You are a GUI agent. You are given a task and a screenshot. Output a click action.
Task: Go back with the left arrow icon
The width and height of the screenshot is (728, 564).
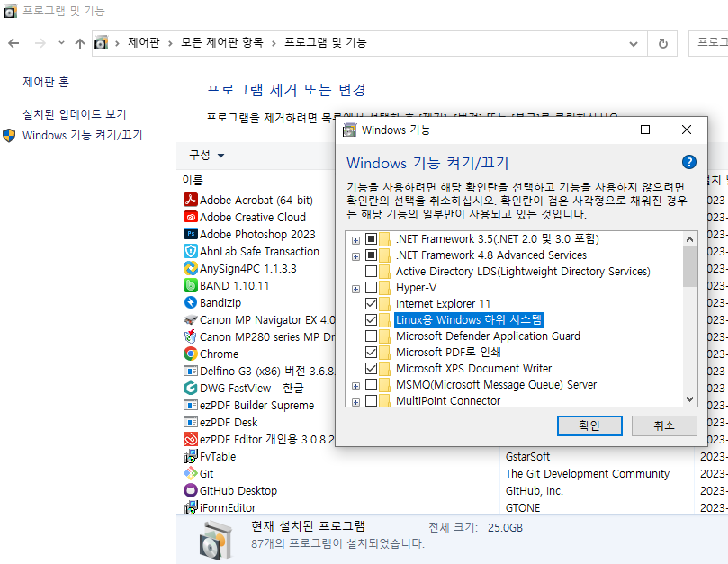(13, 43)
